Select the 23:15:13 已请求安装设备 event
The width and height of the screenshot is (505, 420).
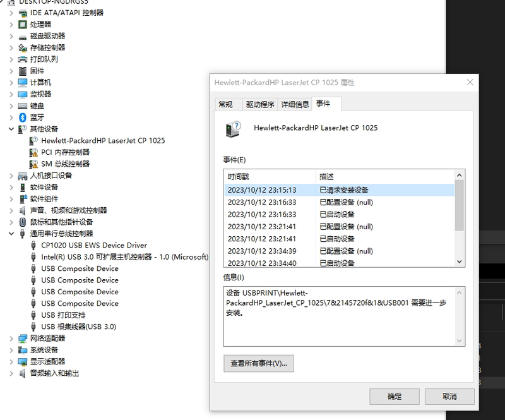(340, 190)
